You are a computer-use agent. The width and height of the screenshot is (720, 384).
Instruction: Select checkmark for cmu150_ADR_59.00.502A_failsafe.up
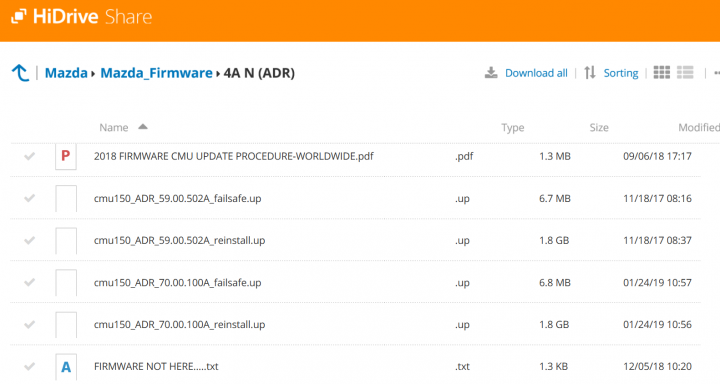point(29,198)
